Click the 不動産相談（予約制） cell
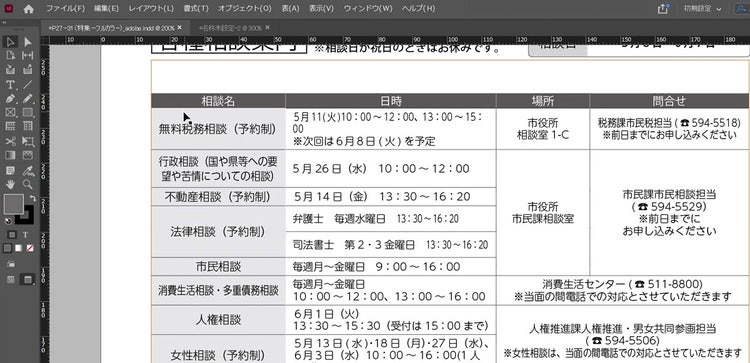The width and height of the screenshot is (750, 363). point(218,197)
